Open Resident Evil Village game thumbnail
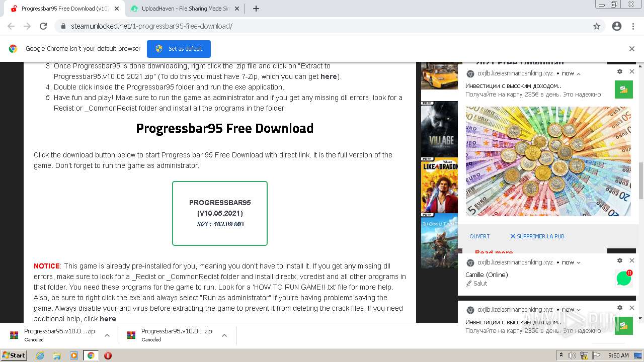The width and height of the screenshot is (644, 362). (x=439, y=129)
